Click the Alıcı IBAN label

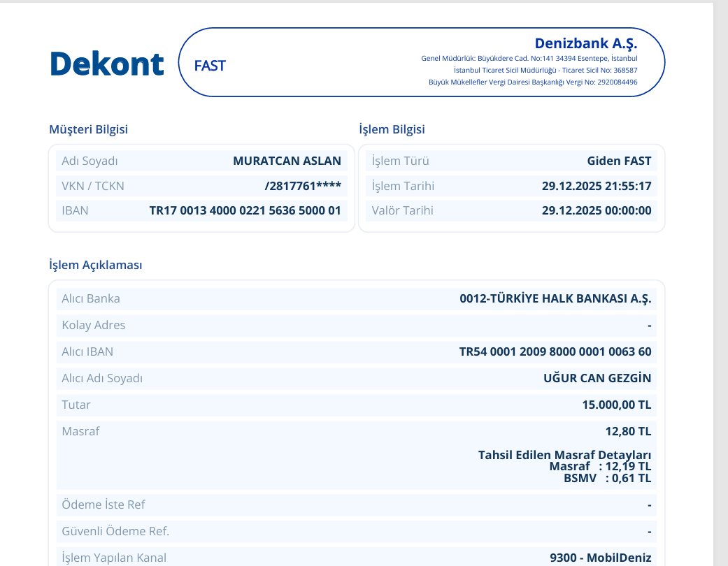87,351
